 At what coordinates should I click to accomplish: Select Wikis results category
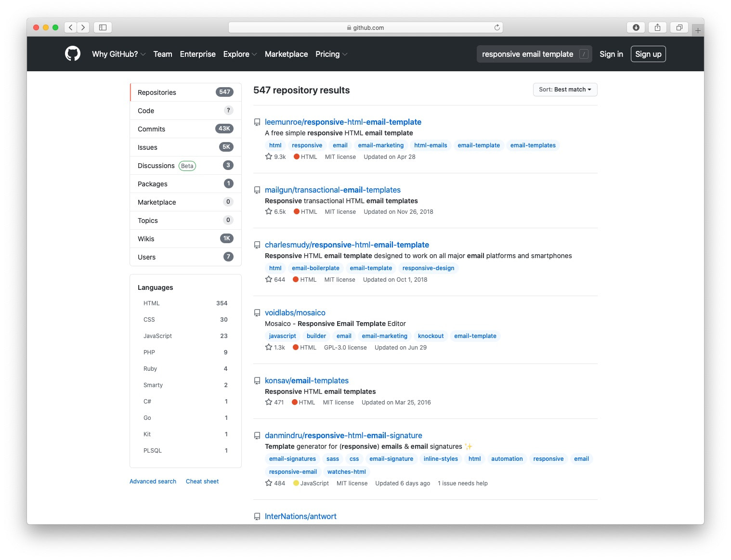pyautogui.click(x=185, y=239)
